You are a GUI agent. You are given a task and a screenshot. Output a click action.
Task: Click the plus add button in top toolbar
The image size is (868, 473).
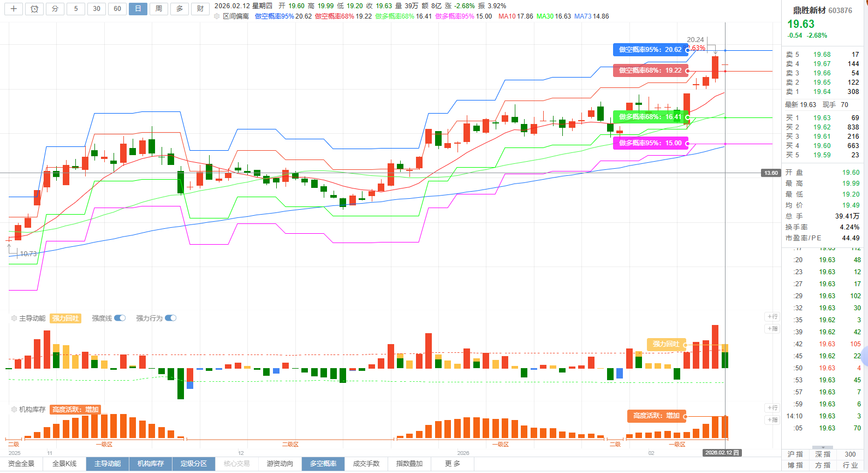pos(14,9)
